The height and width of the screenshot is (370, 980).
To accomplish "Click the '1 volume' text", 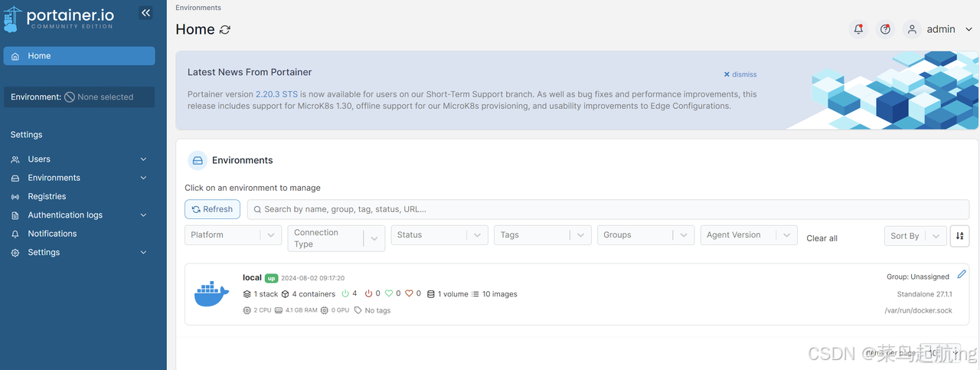I will pos(453,294).
